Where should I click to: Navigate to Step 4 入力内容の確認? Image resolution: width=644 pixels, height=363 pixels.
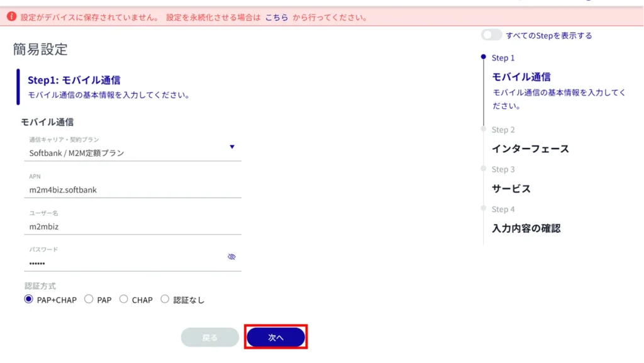(x=525, y=228)
